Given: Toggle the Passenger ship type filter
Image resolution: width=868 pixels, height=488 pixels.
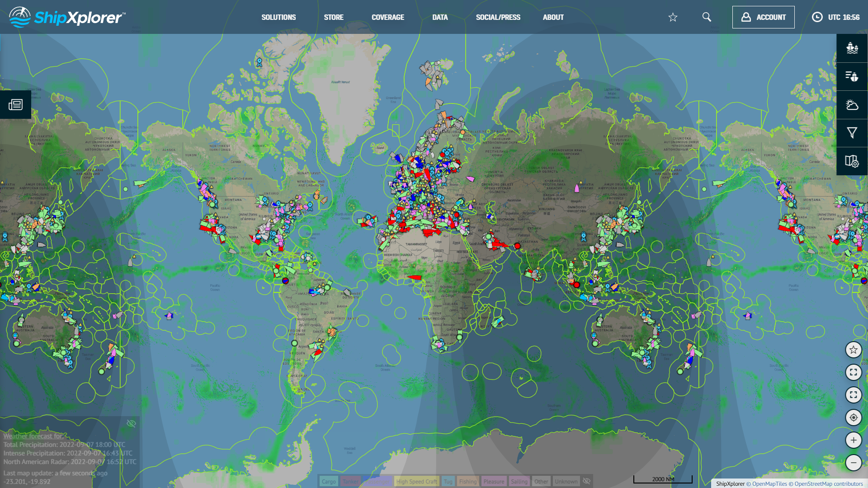Looking at the screenshot, I should tap(378, 481).
